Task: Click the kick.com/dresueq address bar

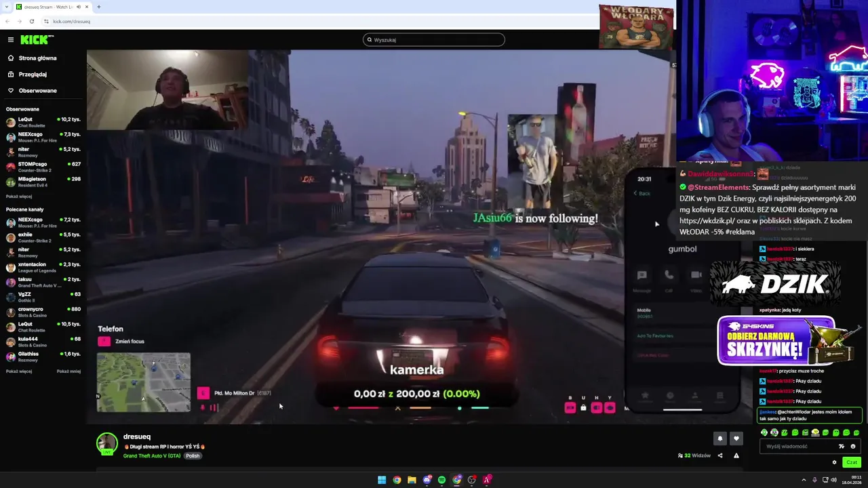Action: point(71,21)
